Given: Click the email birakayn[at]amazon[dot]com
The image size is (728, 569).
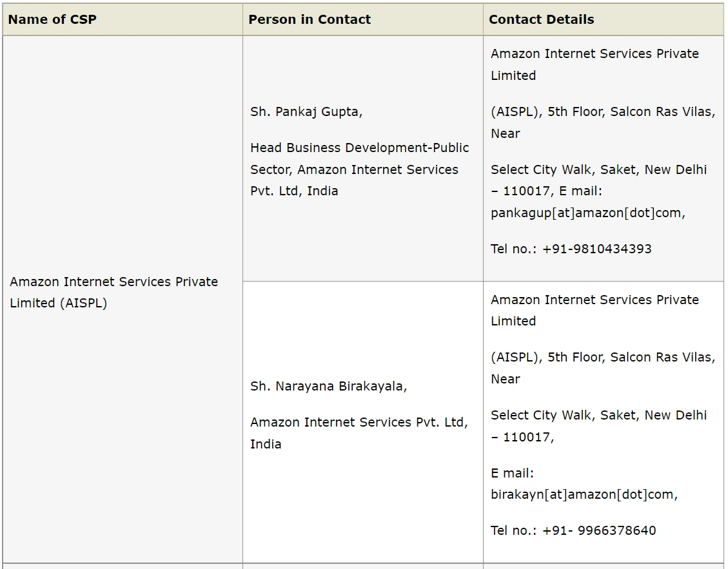Looking at the screenshot, I should pos(584,495).
